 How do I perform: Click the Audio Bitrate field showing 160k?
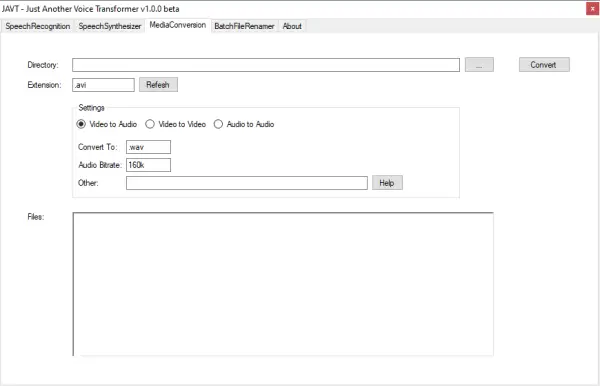(x=148, y=165)
